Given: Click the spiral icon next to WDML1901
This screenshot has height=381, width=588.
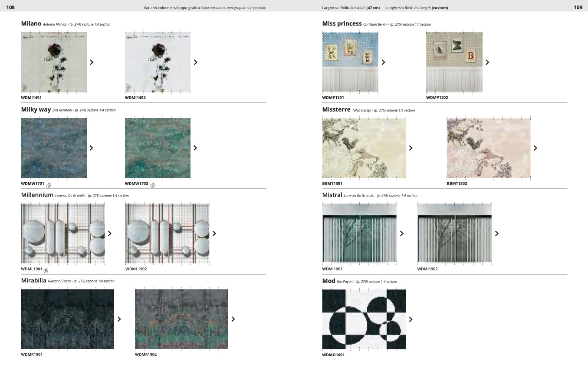Looking at the screenshot, I should (x=46, y=271).
